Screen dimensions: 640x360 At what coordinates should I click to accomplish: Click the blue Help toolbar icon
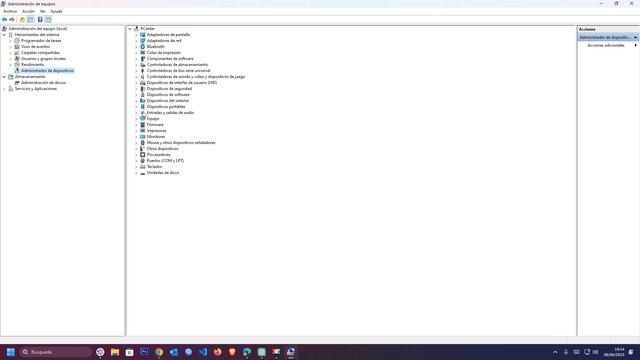pos(40,20)
